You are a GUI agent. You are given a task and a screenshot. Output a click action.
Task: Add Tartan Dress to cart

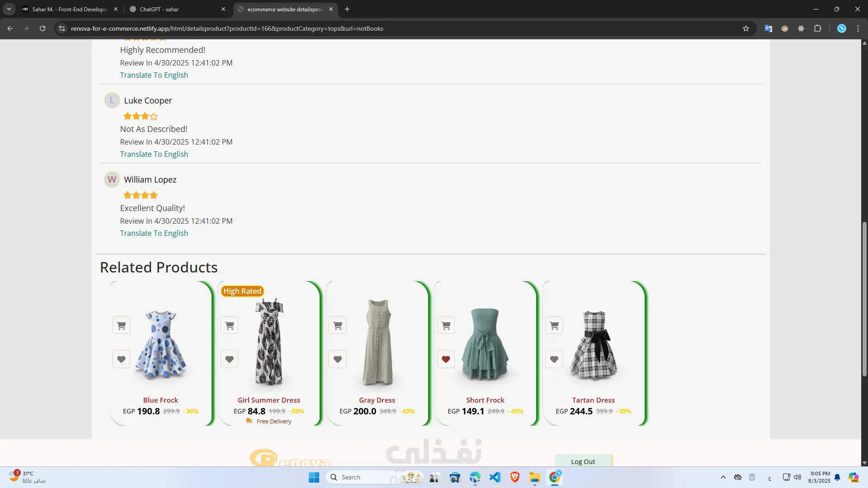554,325
